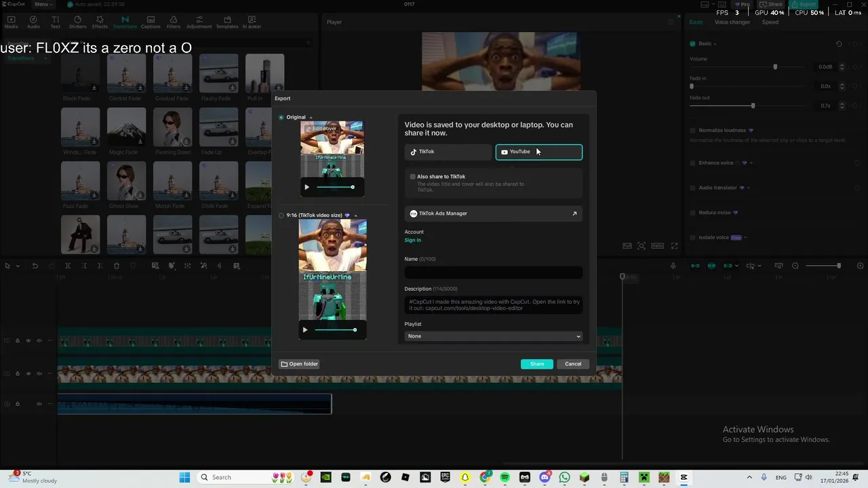Play the Original preview video
The width and height of the screenshot is (868, 488).
(307, 187)
